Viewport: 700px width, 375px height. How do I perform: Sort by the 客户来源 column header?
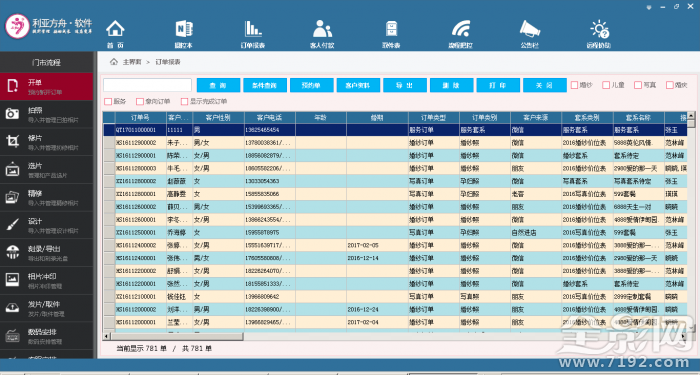point(536,118)
